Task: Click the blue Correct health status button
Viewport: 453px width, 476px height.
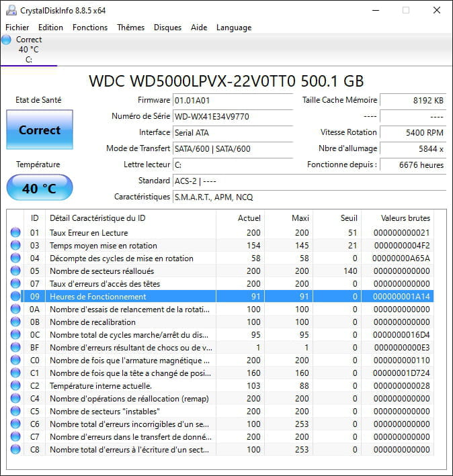Action: (x=40, y=130)
